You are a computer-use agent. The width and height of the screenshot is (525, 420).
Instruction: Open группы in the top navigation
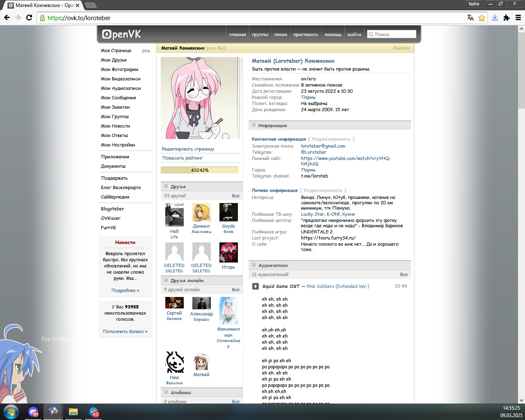[260, 34]
